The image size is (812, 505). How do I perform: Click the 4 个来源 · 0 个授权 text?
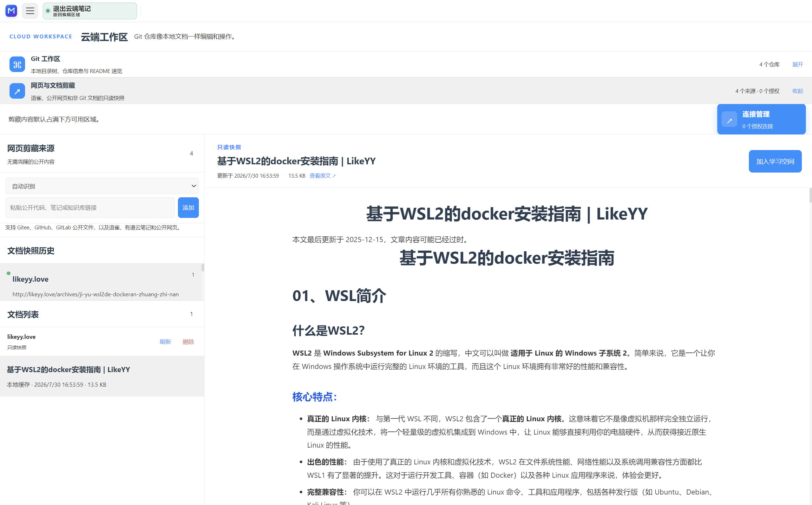pyautogui.click(x=757, y=91)
